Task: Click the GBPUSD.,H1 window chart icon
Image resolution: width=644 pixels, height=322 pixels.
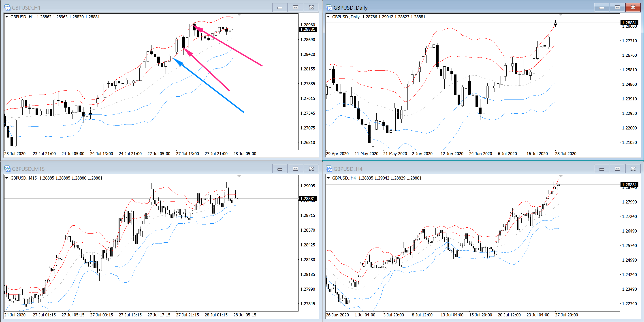Action: (7, 8)
